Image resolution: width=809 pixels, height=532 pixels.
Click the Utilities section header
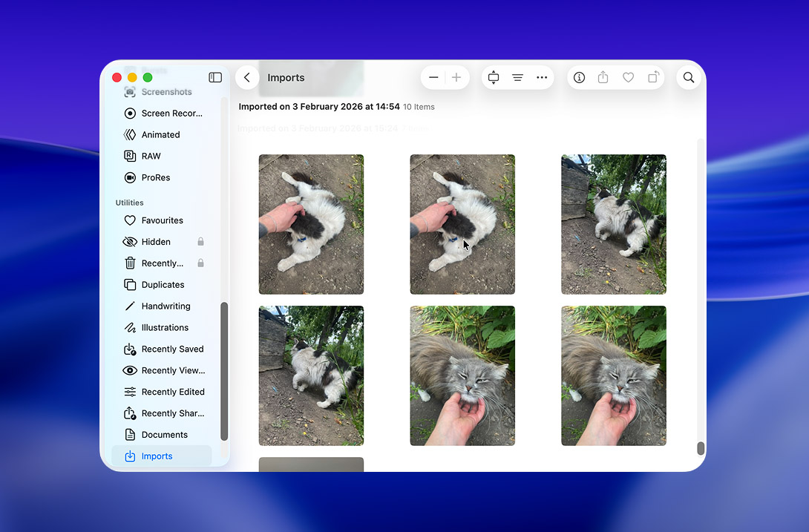[x=129, y=203]
